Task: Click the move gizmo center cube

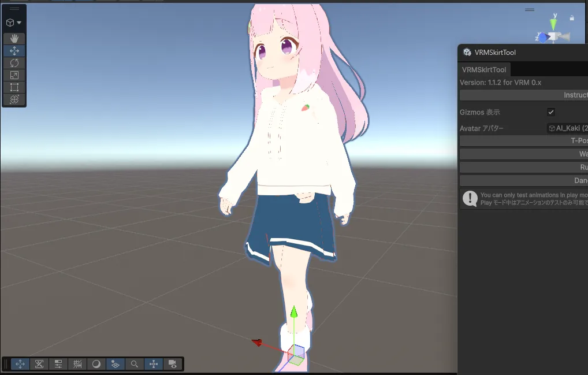Action: click(x=296, y=354)
